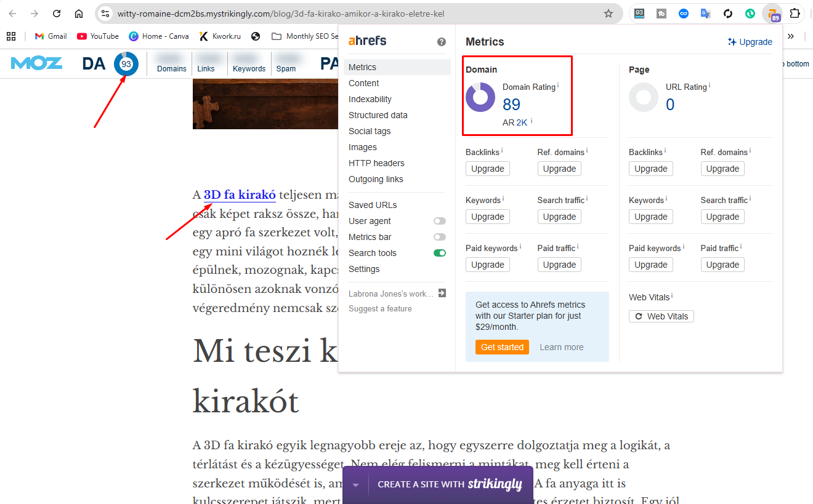This screenshot has height=504, width=813.
Task: Enable the Metrics bar toggle
Action: tap(439, 236)
